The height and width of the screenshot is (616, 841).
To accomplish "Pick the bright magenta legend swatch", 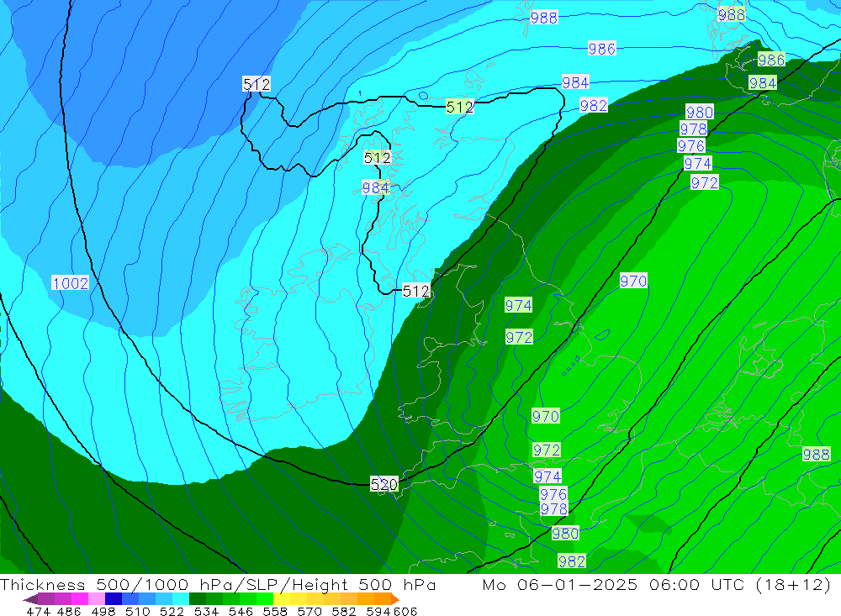I will pos(80,599).
